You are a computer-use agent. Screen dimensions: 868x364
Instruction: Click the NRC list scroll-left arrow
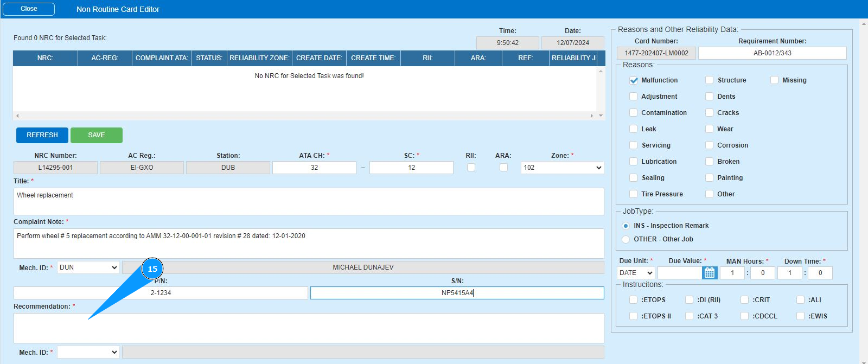click(18, 116)
